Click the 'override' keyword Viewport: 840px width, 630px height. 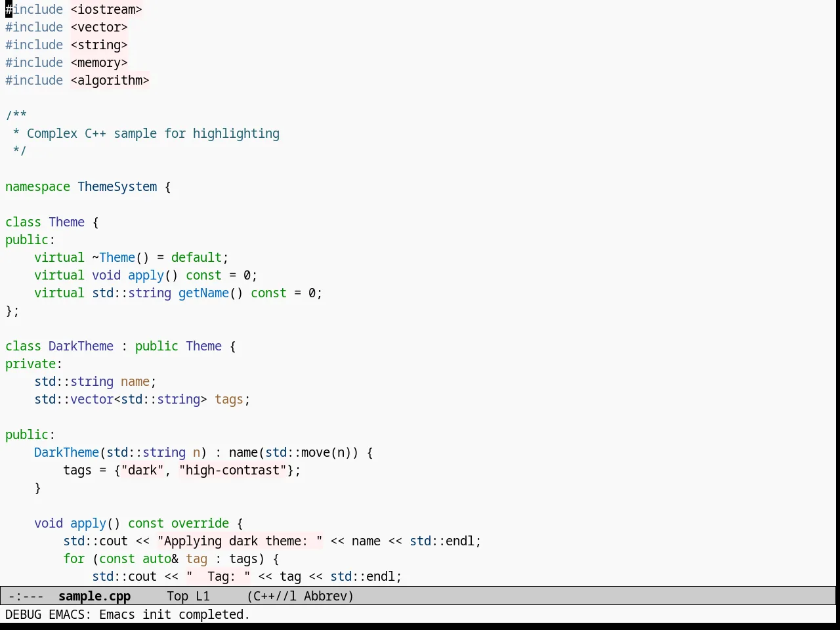tap(200, 523)
